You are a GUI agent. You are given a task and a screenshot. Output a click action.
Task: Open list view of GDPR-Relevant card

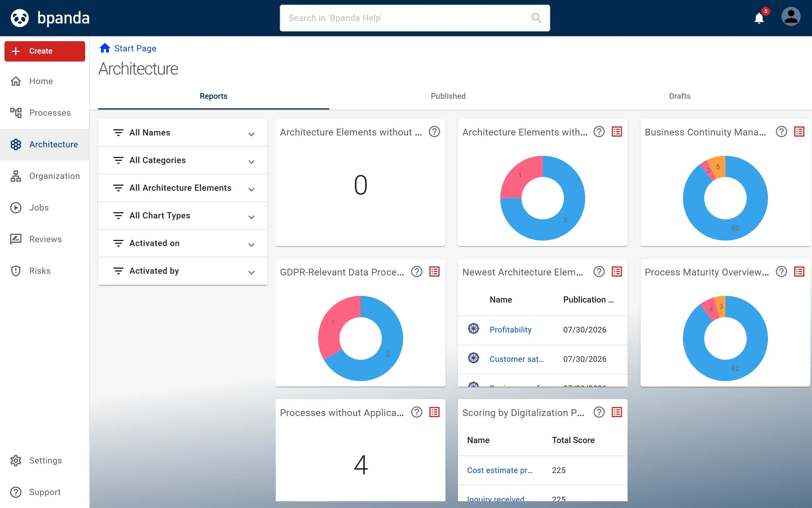point(434,271)
